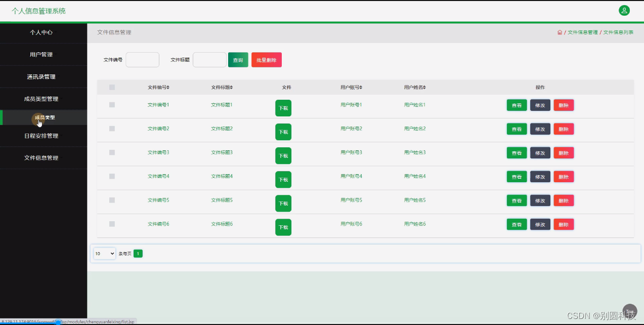This screenshot has width=644, height=325.
Task: Click the user avatar icon at top right
Action: click(x=624, y=10)
